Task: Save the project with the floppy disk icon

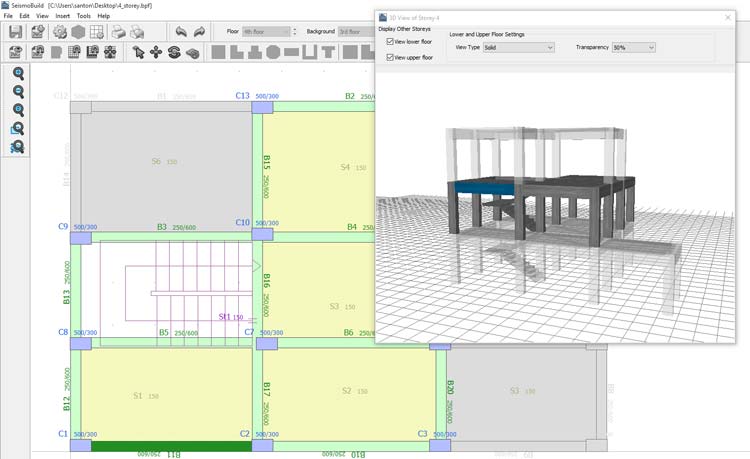Action: click(x=16, y=32)
